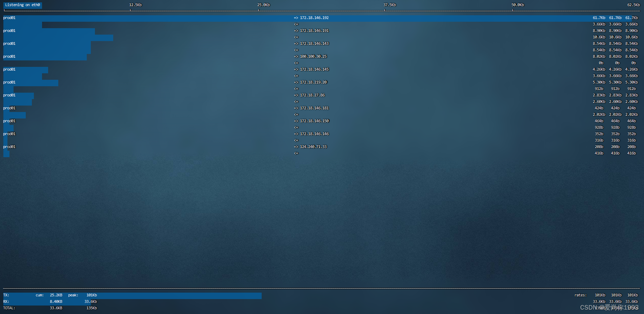This screenshot has height=314, width=644.
Task: Click prod01 in the 172.18.219.20 row
Action: [x=9, y=82]
